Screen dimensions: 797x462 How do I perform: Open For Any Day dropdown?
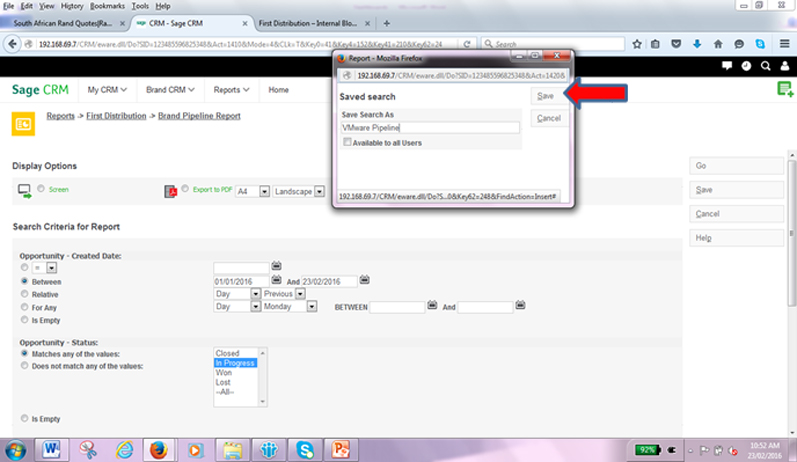pos(237,306)
